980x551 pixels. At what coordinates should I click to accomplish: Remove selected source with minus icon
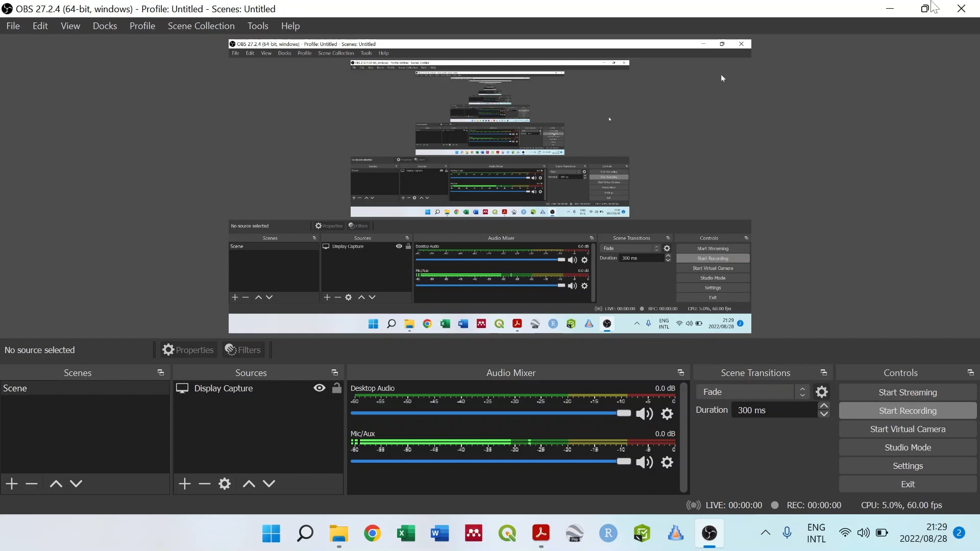(x=205, y=484)
